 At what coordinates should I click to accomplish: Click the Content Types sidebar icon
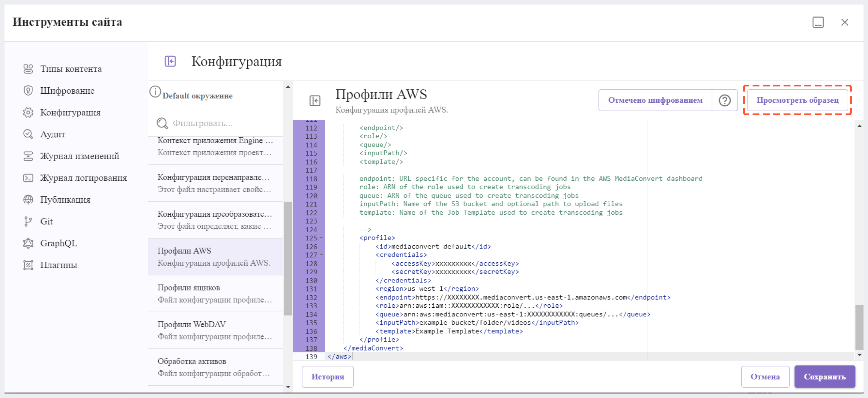pyautogui.click(x=28, y=69)
